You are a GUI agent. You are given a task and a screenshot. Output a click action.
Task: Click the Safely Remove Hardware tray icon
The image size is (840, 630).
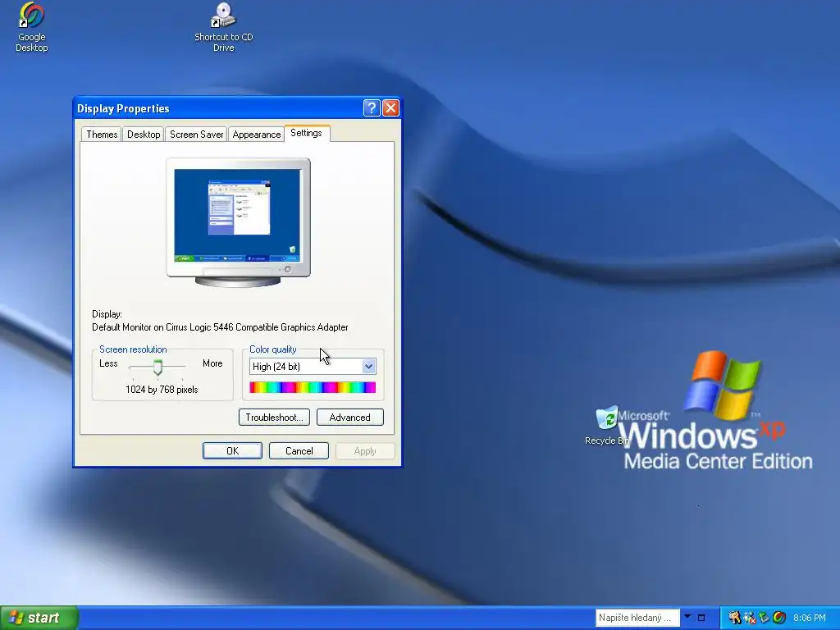(x=764, y=618)
